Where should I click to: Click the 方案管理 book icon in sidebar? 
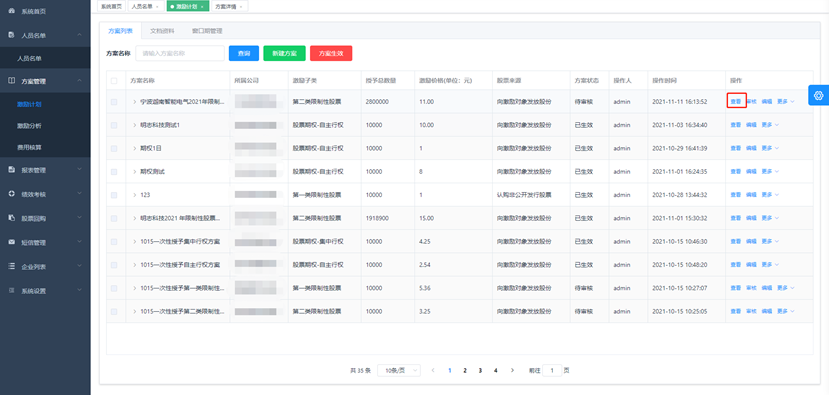(12, 81)
